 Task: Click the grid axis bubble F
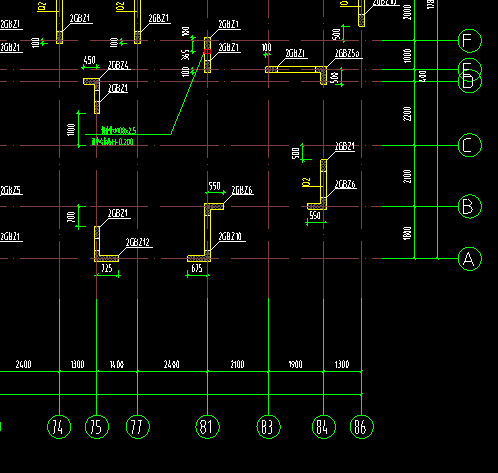point(470,41)
